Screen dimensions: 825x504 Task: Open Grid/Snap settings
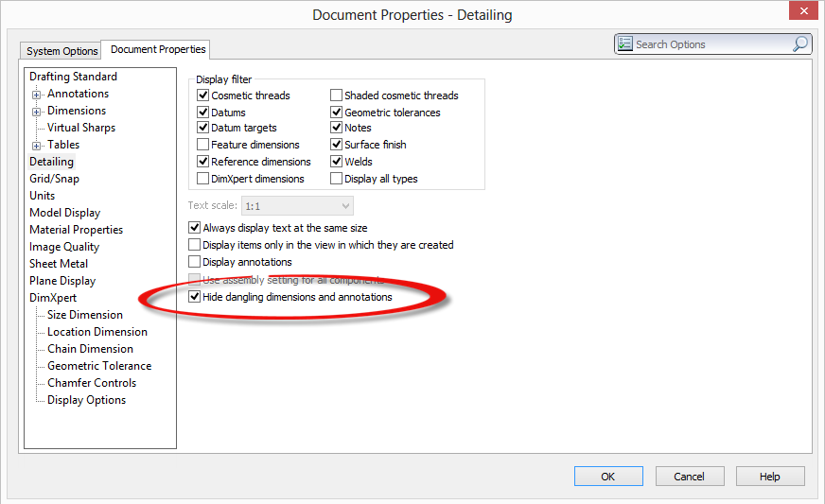click(x=54, y=179)
